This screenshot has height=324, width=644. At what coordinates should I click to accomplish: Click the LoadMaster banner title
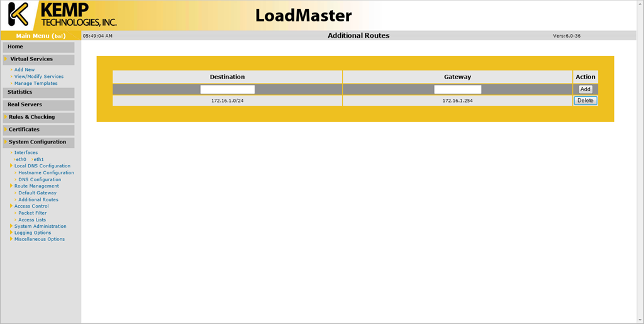(304, 16)
